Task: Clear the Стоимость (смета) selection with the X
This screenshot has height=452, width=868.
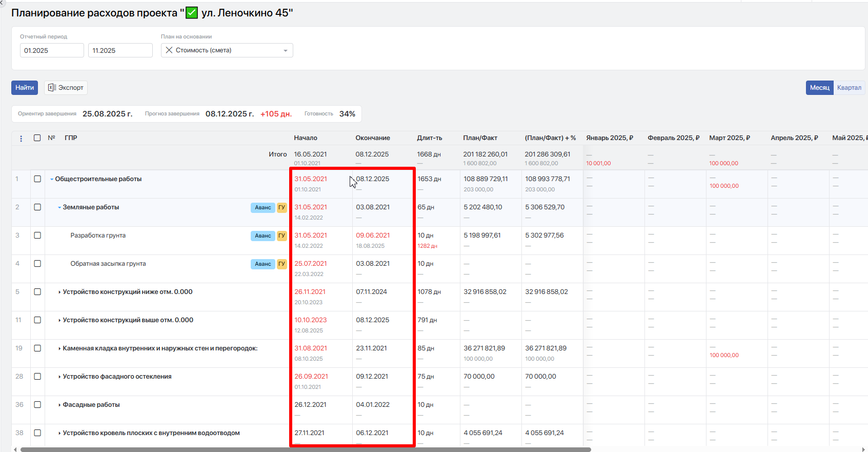Action: coord(169,50)
